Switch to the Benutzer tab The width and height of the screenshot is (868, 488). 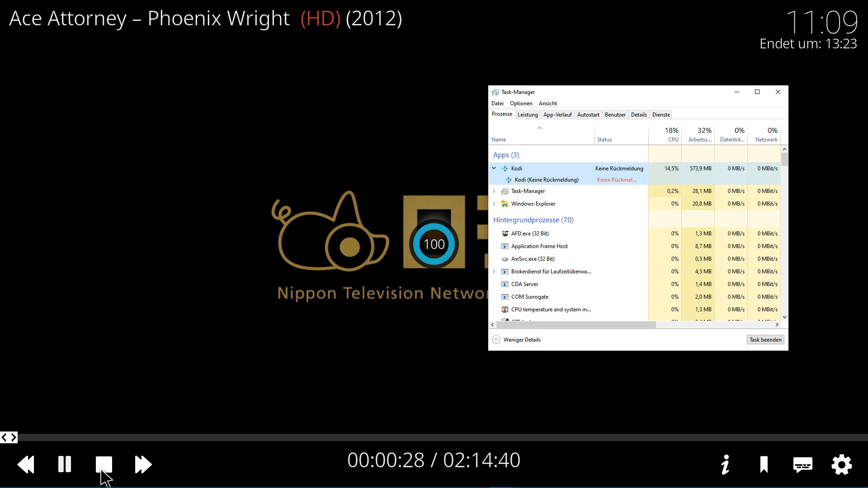(615, 115)
